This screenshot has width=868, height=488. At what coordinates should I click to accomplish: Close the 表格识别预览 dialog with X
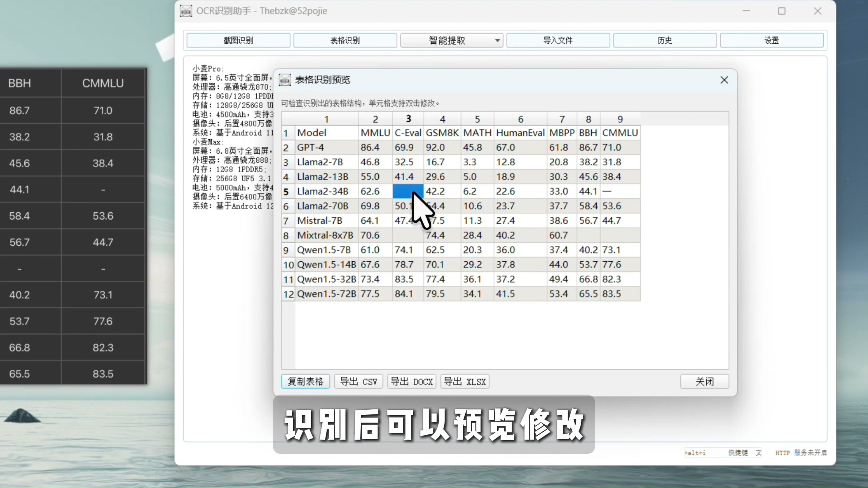tap(724, 80)
